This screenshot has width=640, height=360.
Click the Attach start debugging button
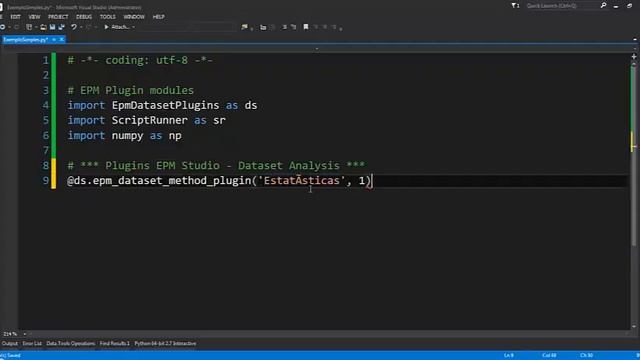tap(117, 27)
